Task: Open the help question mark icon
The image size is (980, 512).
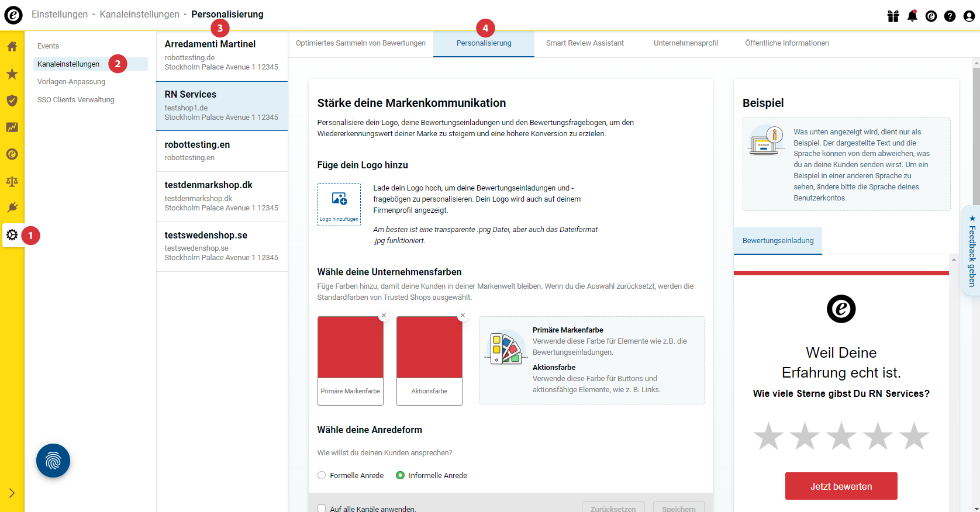Action: pyautogui.click(x=950, y=16)
